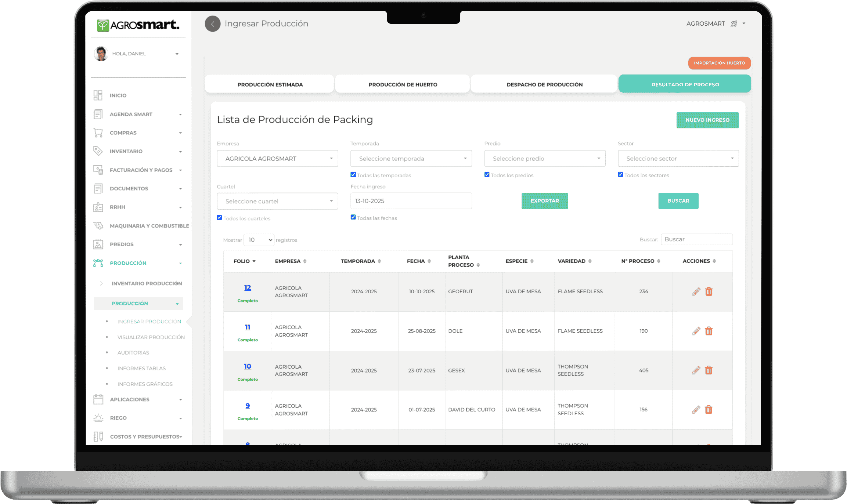Click the Riego irrigation icon
This screenshot has width=847, height=504.
(98, 418)
